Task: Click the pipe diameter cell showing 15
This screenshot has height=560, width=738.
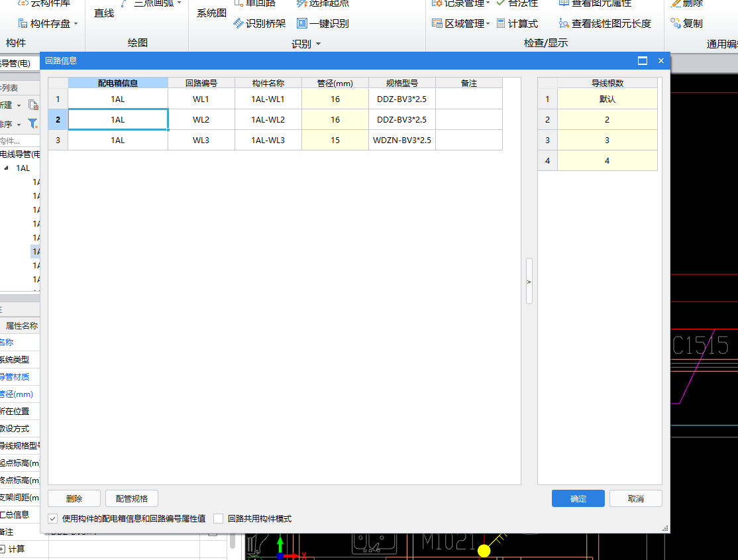Action: pyautogui.click(x=335, y=140)
